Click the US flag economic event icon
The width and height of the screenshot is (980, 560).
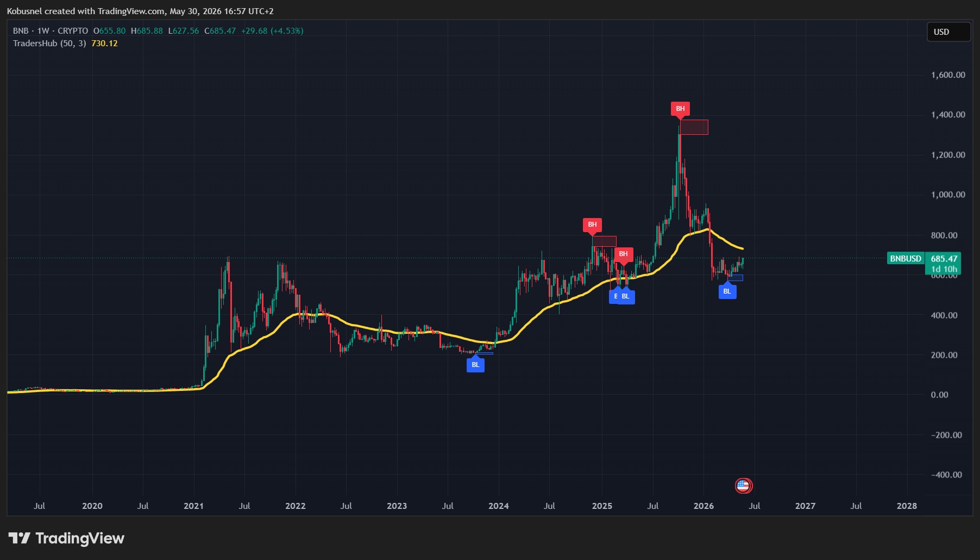(743, 486)
